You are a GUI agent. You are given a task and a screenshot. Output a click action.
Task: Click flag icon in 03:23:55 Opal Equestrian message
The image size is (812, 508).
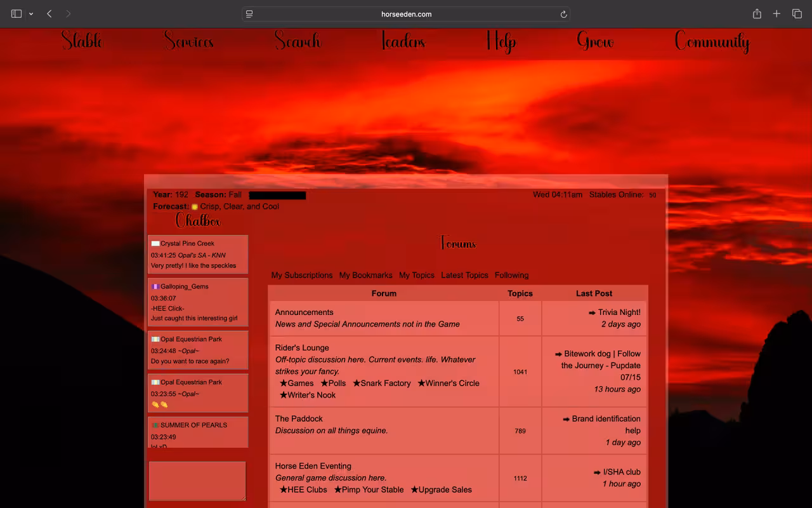(155, 383)
